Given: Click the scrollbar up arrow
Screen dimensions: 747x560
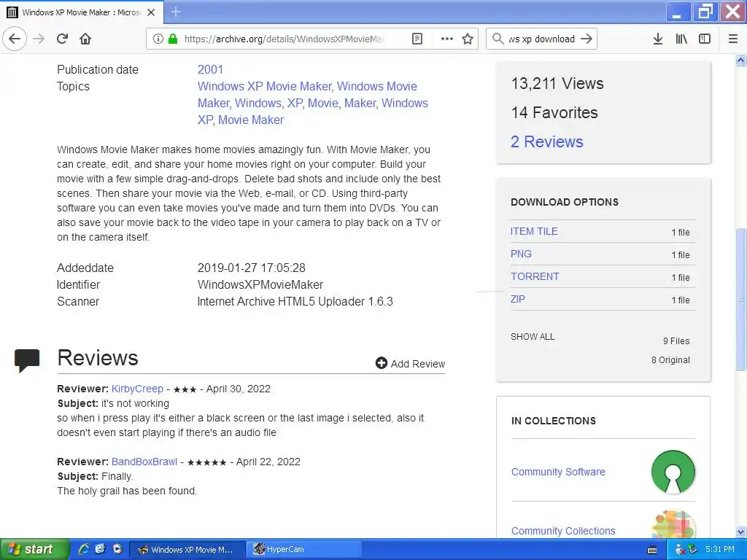Looking at the screenshot, I should [740, 60].
